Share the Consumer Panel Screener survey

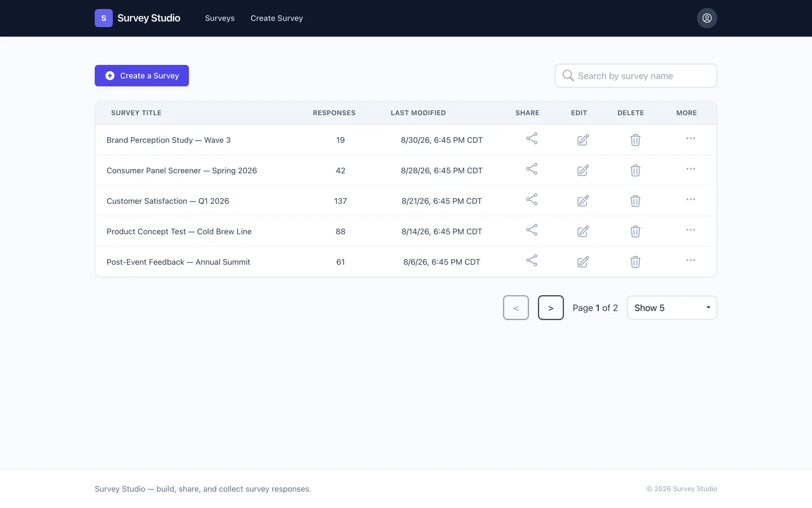531,169
